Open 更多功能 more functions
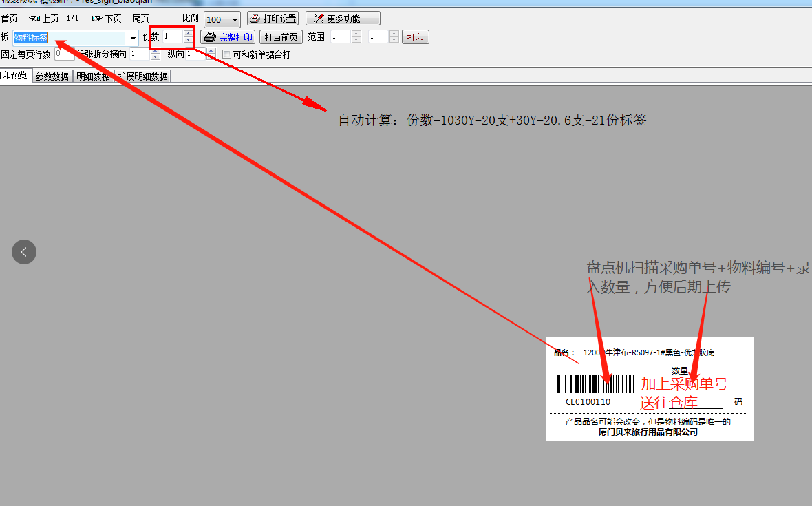Image resolution: width=812 pixels, height=506 pixels. click(343, 19)
